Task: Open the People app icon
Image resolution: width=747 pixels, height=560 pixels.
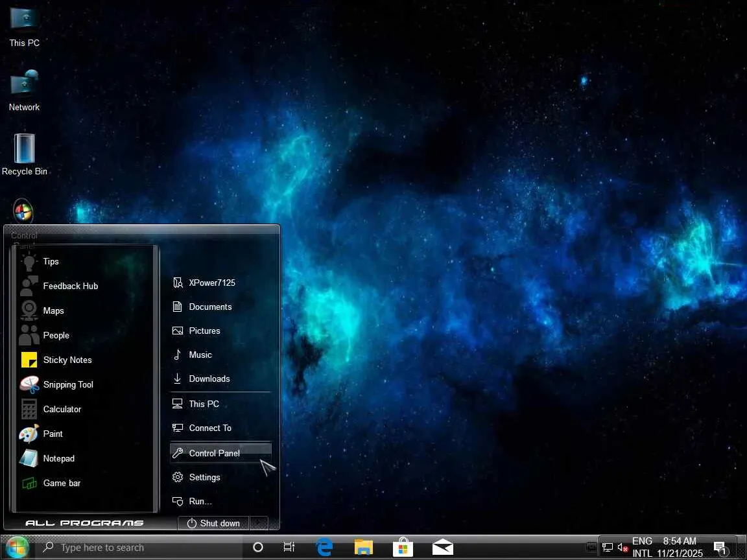Action: pyautogui.click(x=29, y=335)
